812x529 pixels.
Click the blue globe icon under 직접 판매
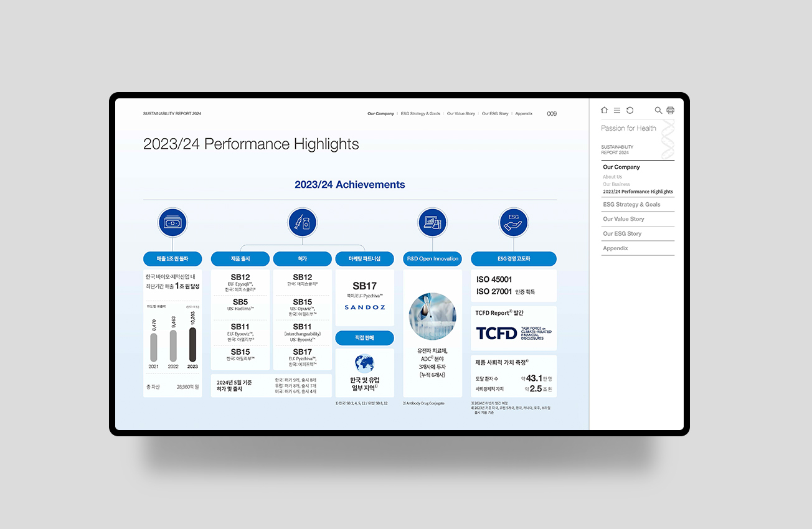[x=364, y=363]
